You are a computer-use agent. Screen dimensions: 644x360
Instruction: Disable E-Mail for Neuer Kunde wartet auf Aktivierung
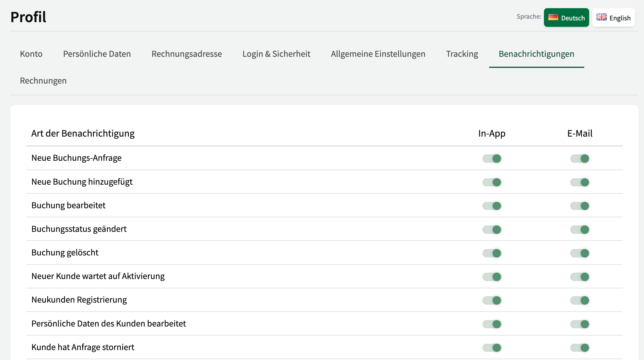click(x=580, y=277)
